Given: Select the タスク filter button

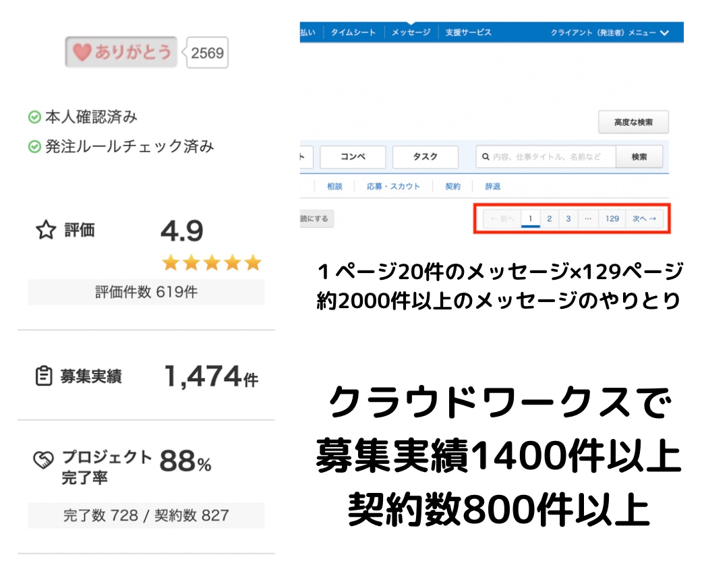Looking at the screenshot, I should (x=426, y=156).
